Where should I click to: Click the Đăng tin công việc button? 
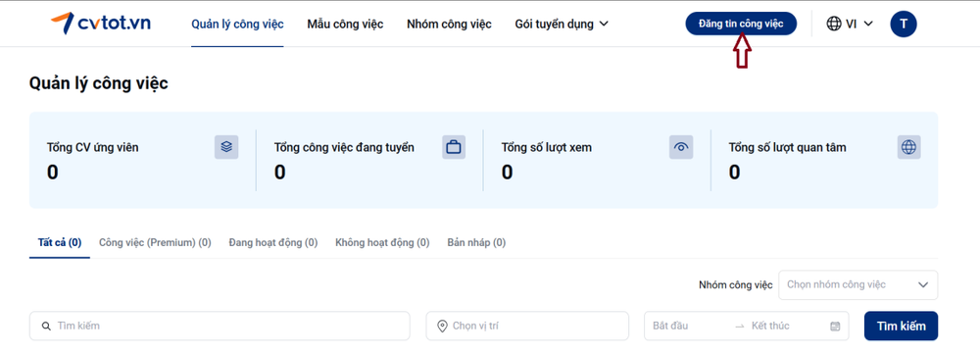pyautogui.click(x=741, y=24)
